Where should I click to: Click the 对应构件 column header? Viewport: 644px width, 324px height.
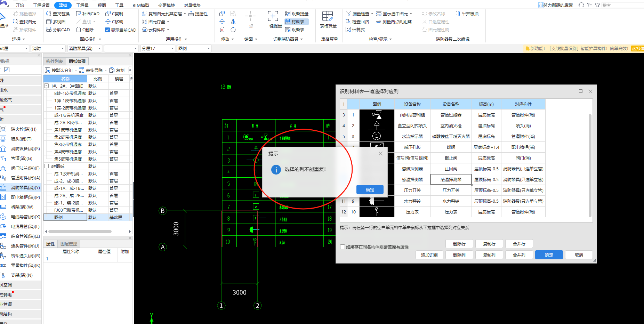point(523,104)
